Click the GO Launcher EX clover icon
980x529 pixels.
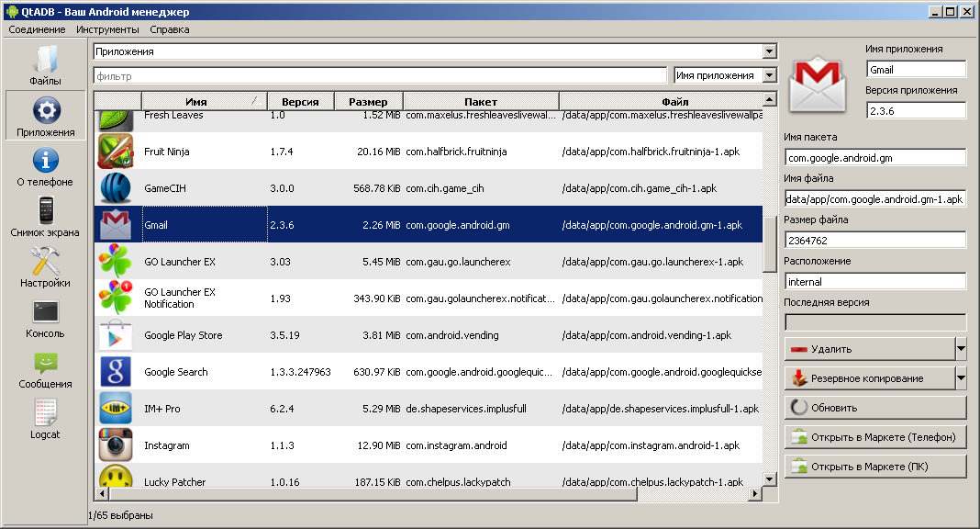point(116,262)
